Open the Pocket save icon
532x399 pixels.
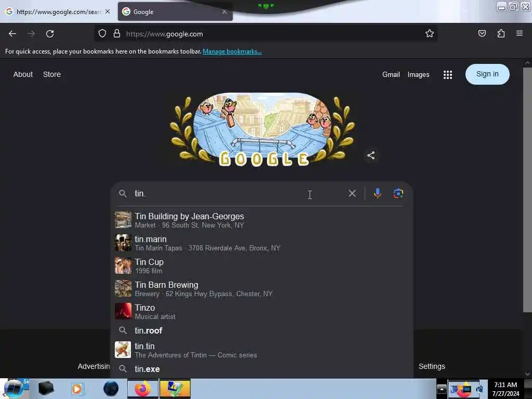482,33
